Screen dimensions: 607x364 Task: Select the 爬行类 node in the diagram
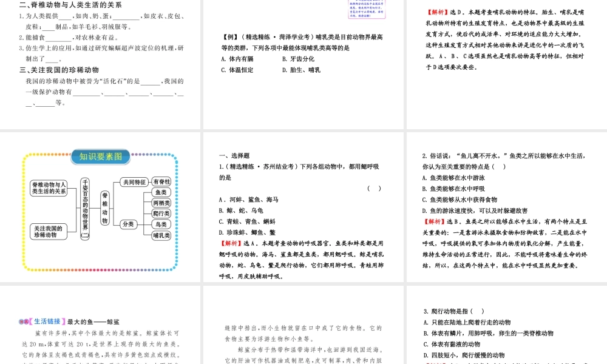click(161, 214)
